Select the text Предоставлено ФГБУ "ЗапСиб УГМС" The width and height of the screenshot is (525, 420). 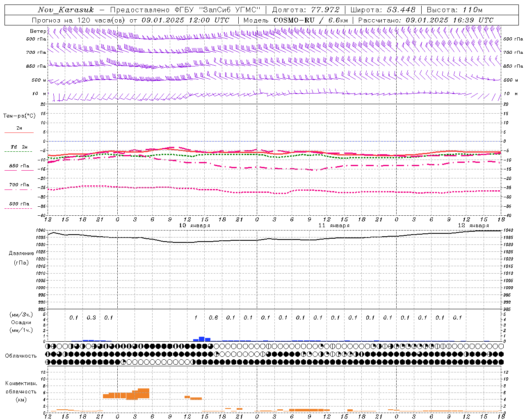tap(186, 10)
